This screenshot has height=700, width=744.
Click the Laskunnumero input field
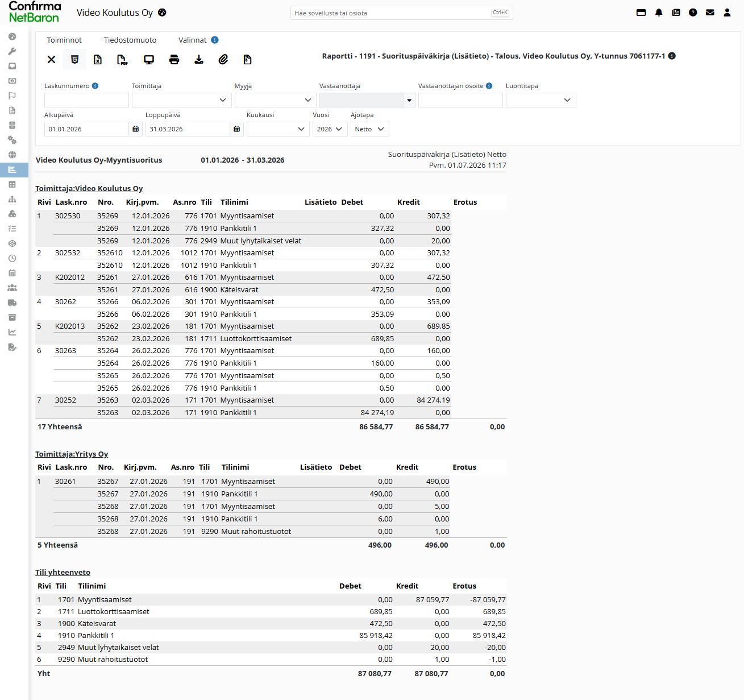coord(86,100)
